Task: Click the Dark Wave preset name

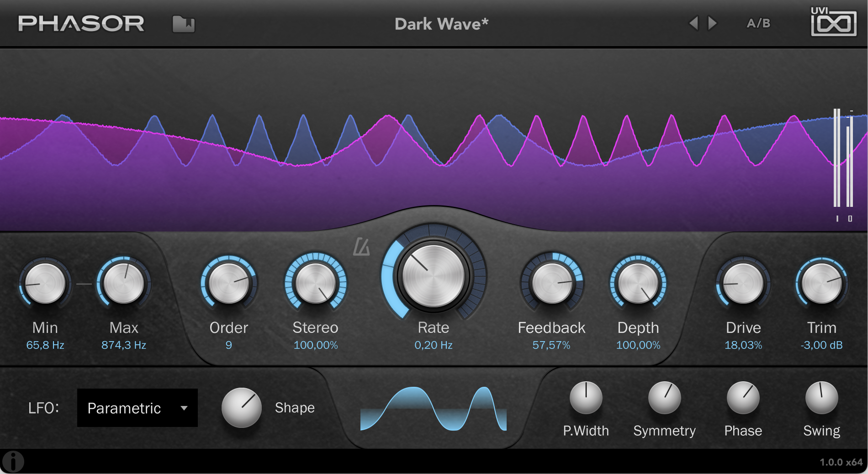Action: (441, 24)
